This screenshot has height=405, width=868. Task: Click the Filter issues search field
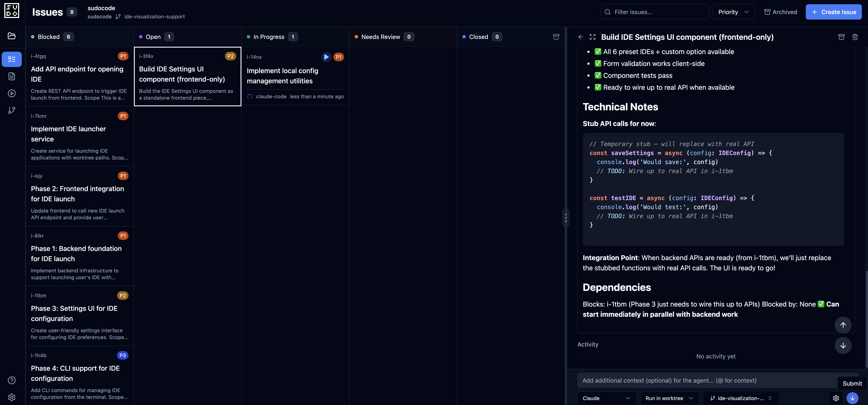click(654, 12)
